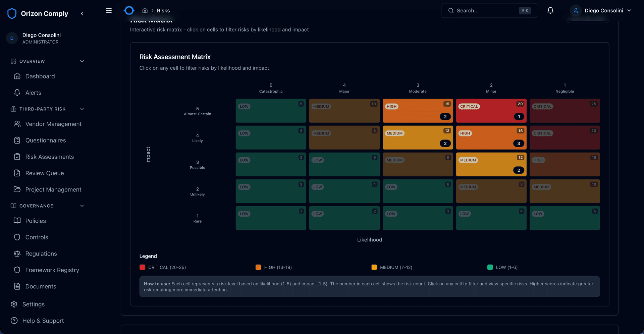Collapse the THIRD-PARTY RISK section
644x334 pixels.
click(x=82, y=109)
